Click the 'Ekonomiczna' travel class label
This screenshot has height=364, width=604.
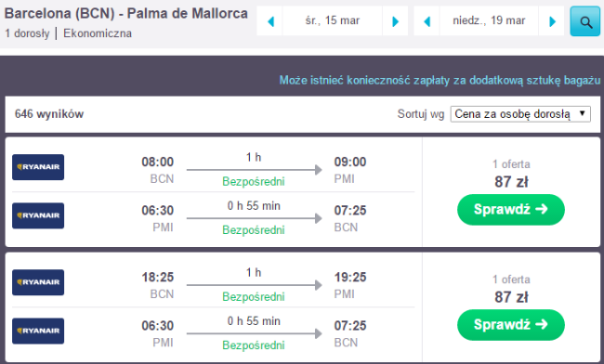(98, 33)
